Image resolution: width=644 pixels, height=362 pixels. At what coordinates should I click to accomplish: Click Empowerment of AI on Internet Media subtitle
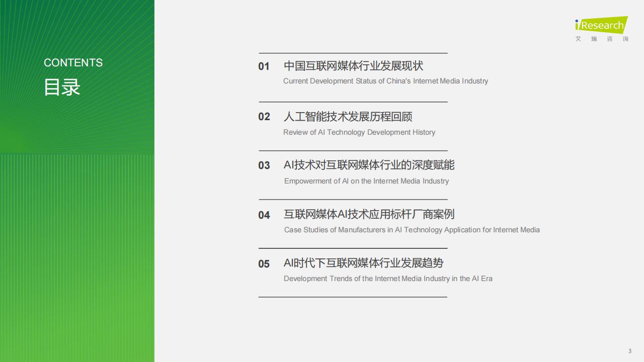click(x=366, y=181)
